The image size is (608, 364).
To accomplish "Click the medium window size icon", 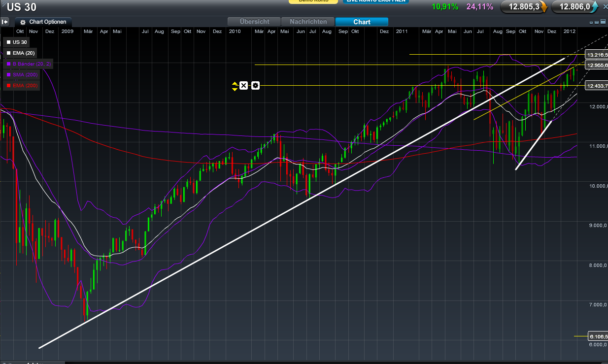I will (597, 22).
